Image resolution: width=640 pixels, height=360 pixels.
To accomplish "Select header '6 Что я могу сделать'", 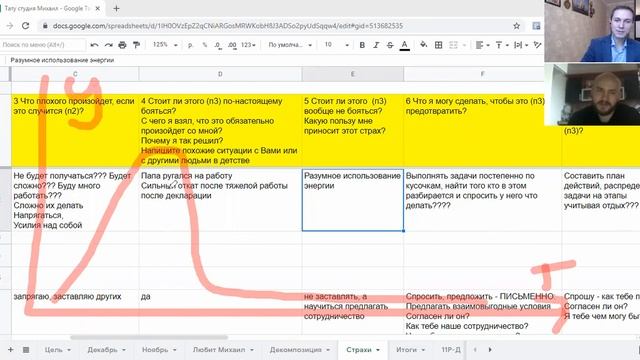I will click(x=482, y=131).
